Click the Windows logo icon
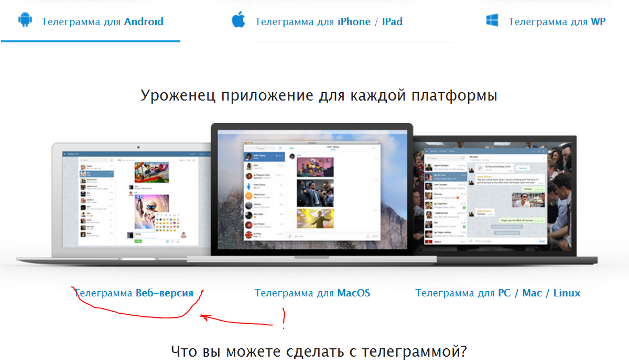629x364 pixels. coord(492,20)
